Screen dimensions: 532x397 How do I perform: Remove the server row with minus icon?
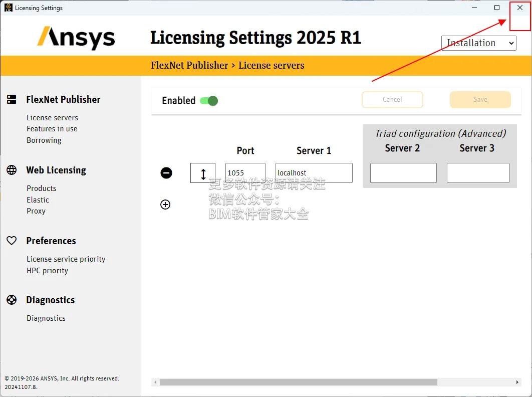tap(166, 173)
